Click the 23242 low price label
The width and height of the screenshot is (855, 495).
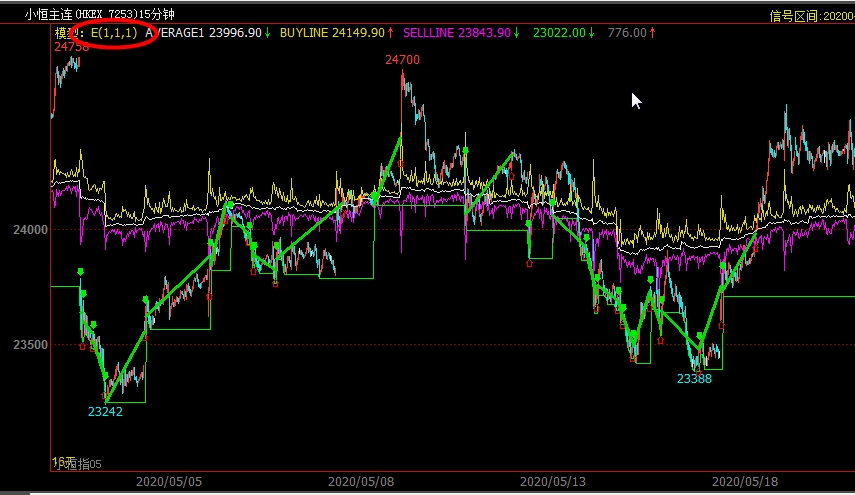tap(105, 411)
